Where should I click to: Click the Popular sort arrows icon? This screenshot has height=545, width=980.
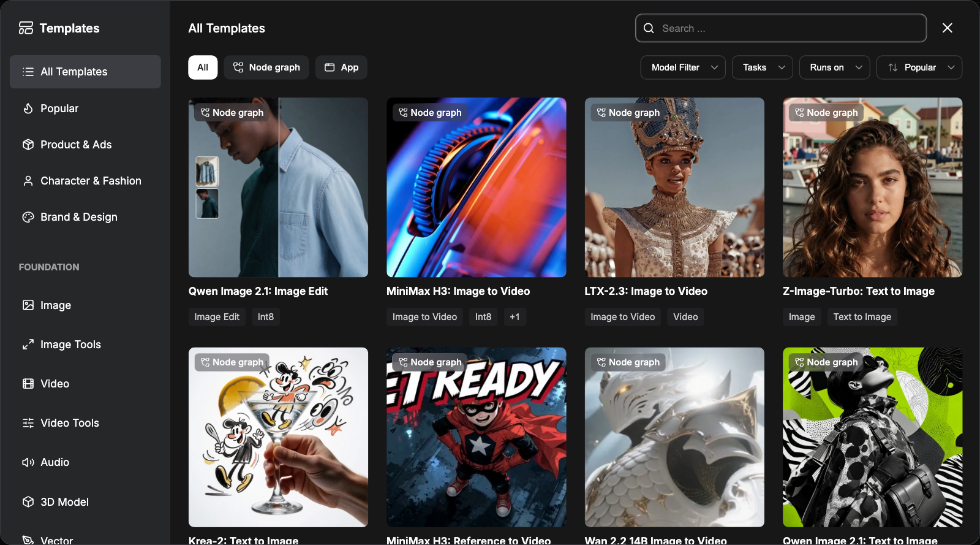click(x=893, y=67)
